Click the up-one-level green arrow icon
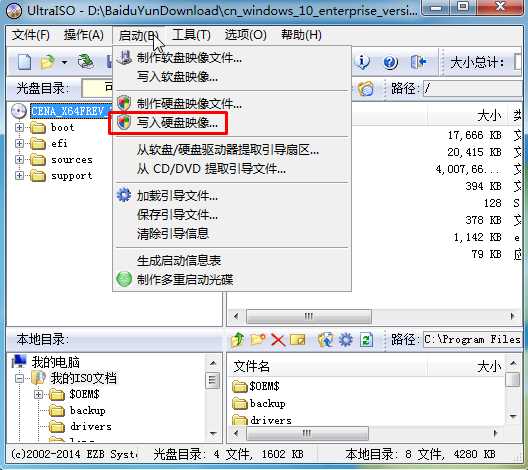Screen dimensions: 528x470 click(238, 339)
